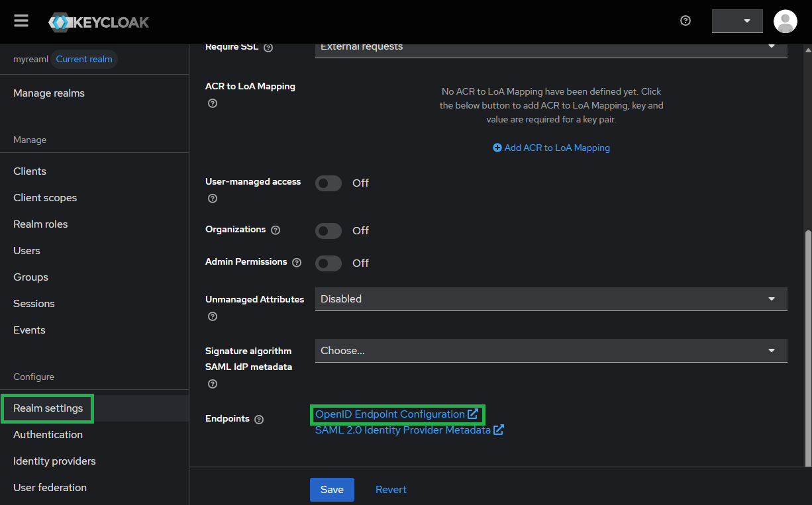Open OpenID Endpoint Configuration link
This screenshot has width=812, height=505.
390,414
